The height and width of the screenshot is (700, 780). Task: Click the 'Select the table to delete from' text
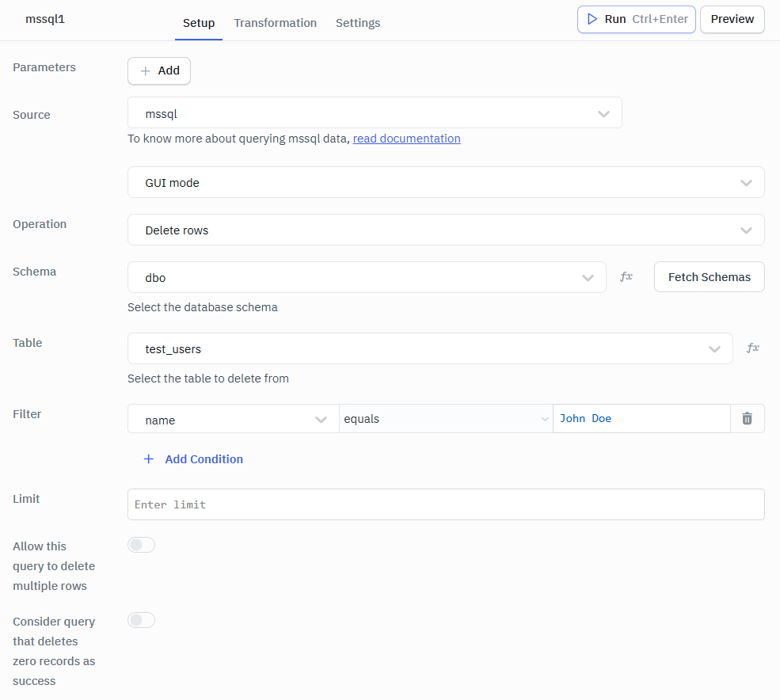(208, 378)
